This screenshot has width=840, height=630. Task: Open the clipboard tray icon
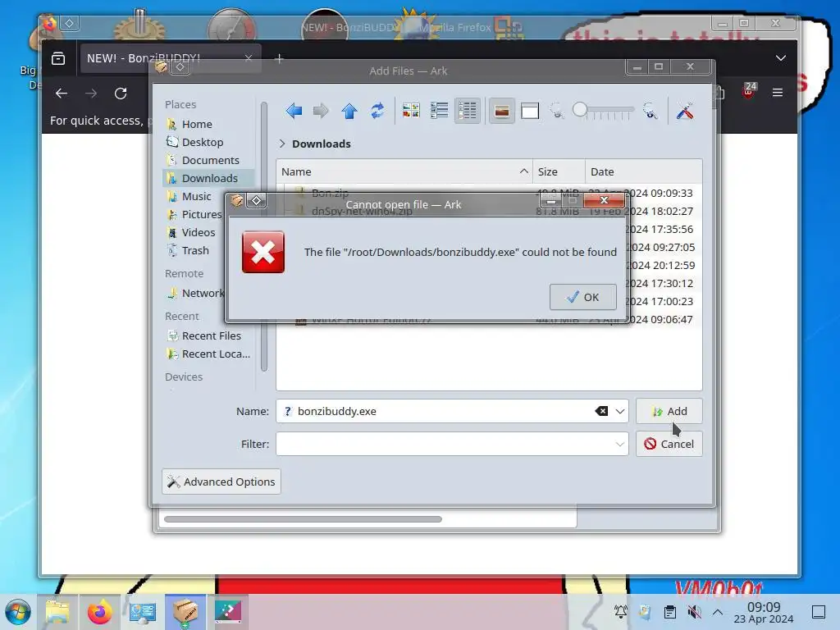pyautogui.click(x=669, y=612)
